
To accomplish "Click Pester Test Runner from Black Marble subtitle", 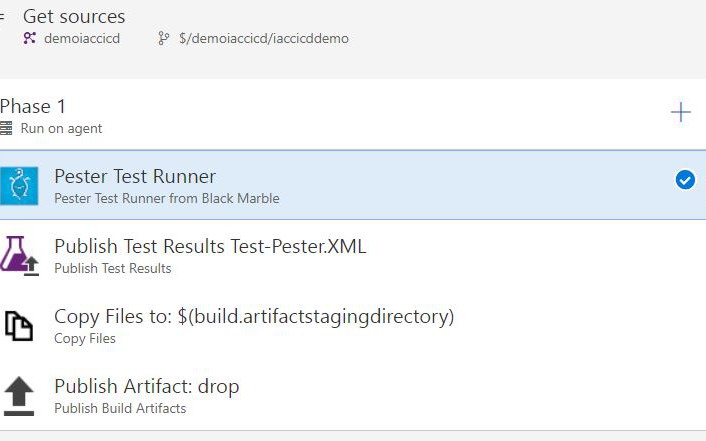I will click(x=166, y=198).
